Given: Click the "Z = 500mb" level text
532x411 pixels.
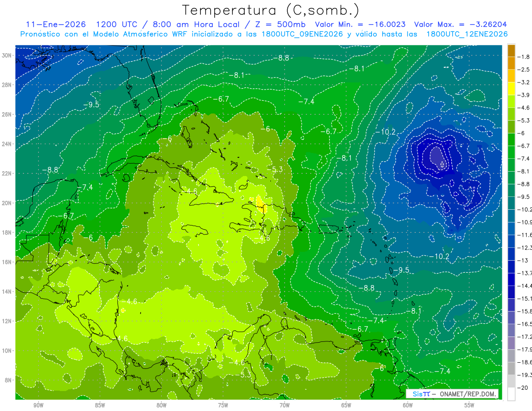Looking at the screenshot, I should pyautogui.click(x=280, y=24).
